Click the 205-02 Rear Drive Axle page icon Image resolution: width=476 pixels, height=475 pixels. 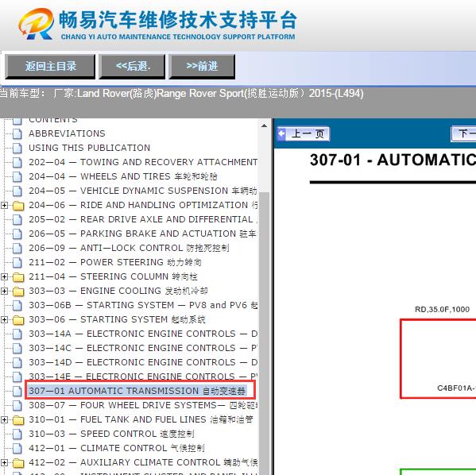click(17, 219)
